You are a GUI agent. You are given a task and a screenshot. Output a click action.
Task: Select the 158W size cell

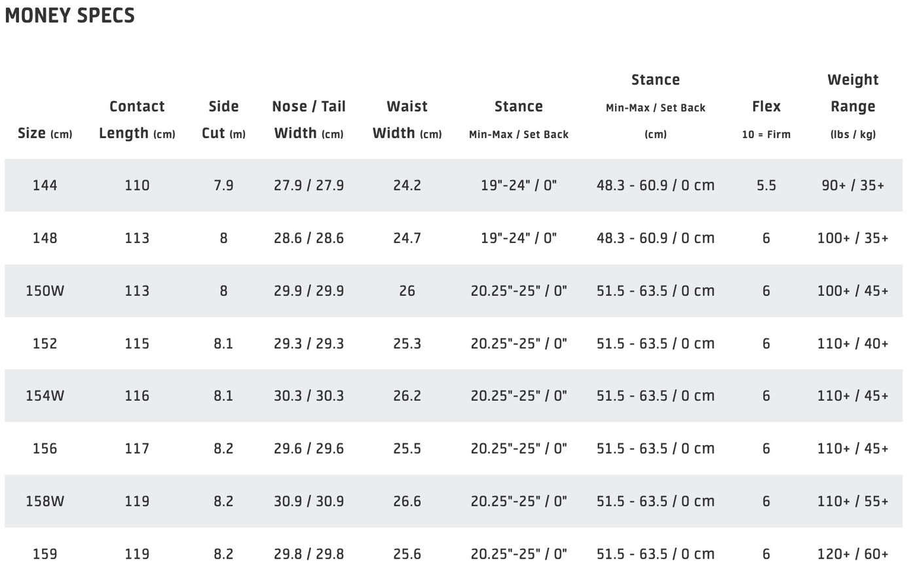tap(45, 501)
